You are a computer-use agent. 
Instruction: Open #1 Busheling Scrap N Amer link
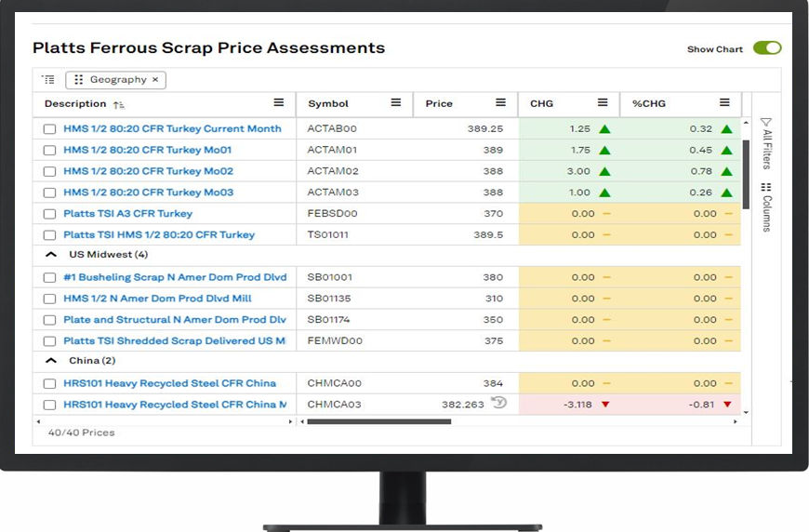click(x=175, y=277)
